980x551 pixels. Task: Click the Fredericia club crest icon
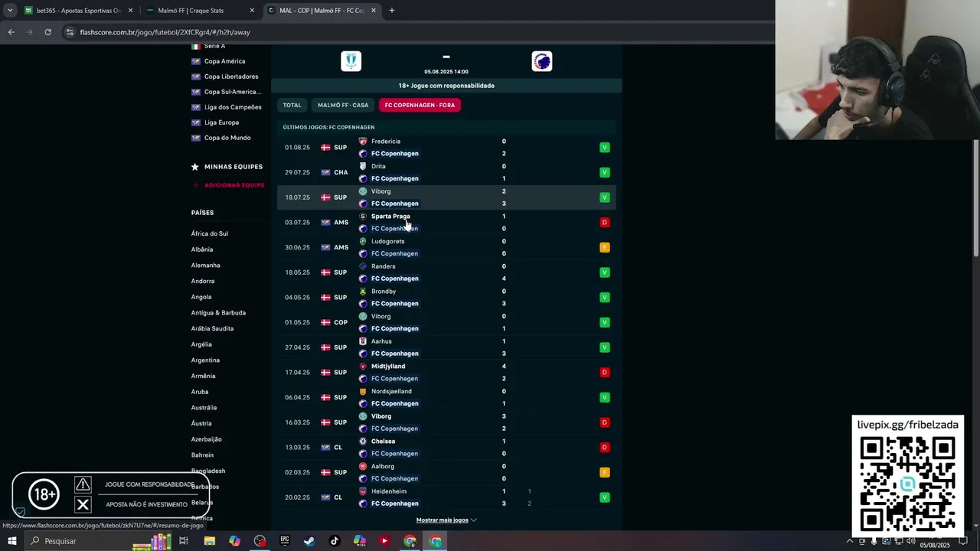pos(363,142)
